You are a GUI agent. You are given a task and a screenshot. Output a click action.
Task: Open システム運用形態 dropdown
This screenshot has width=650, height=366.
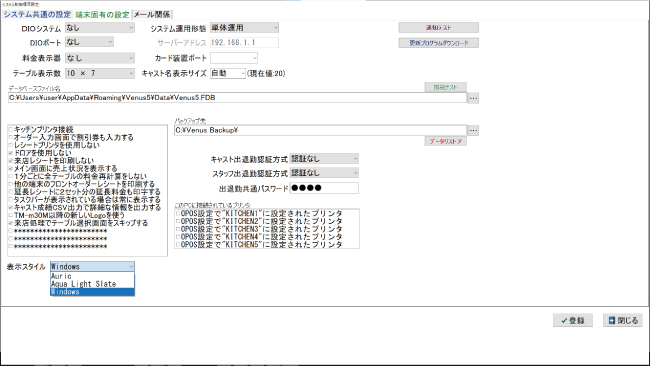(244, 28)
